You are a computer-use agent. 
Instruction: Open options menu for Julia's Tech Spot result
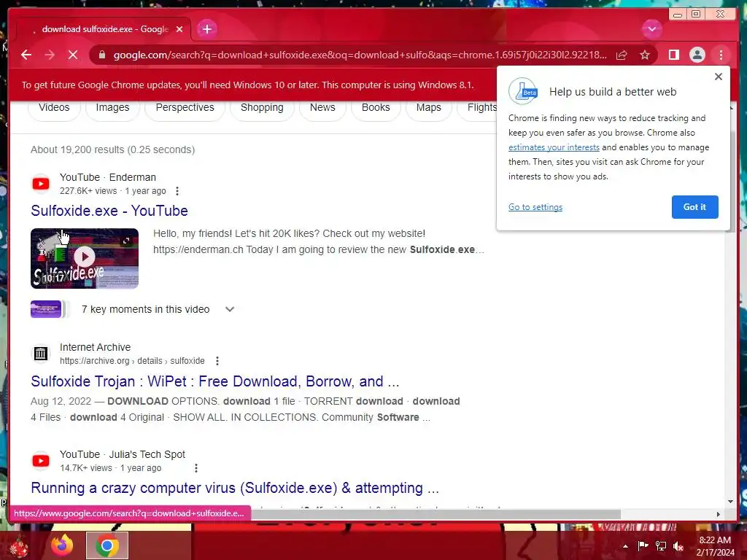196,468
